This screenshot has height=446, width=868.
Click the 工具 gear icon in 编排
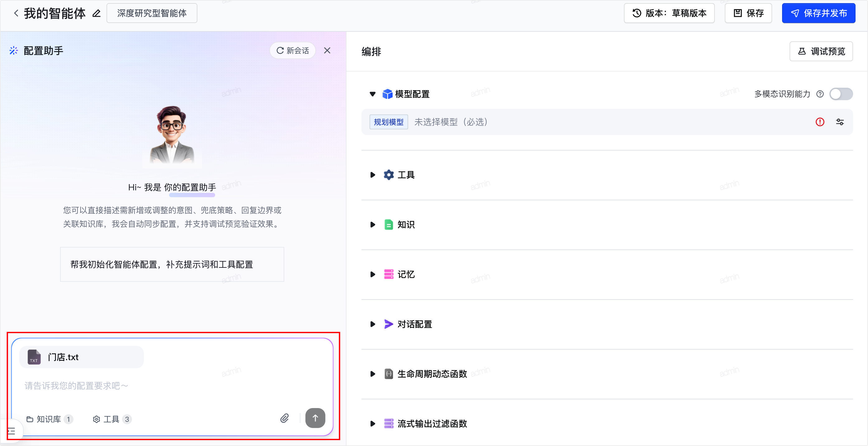(389, 175)
